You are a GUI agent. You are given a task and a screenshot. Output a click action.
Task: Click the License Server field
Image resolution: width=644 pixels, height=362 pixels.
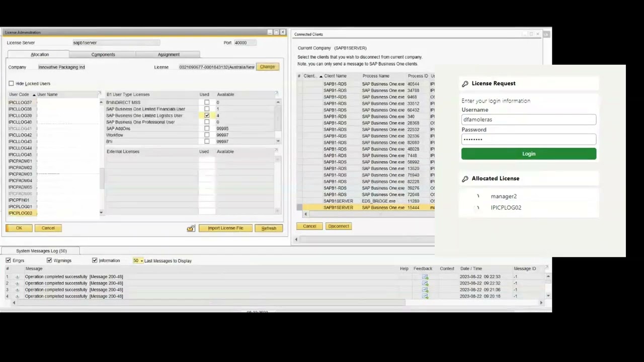click(x=116, y=43)
